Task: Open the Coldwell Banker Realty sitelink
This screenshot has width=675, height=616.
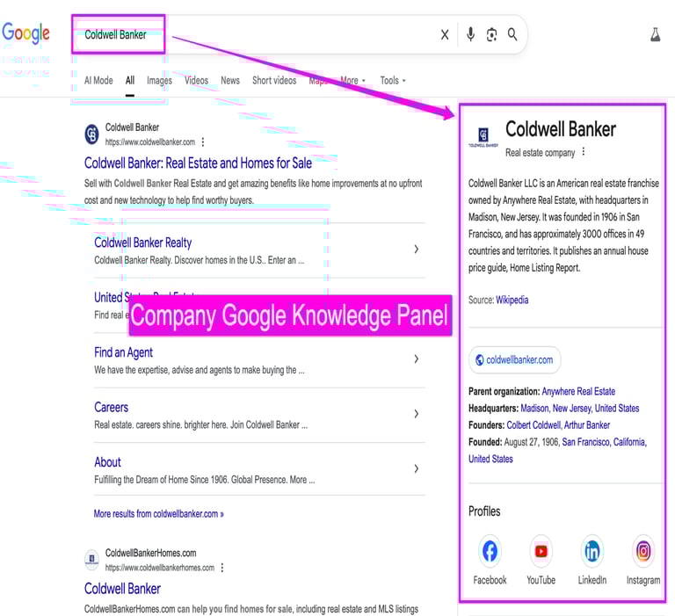Action: 143,243
